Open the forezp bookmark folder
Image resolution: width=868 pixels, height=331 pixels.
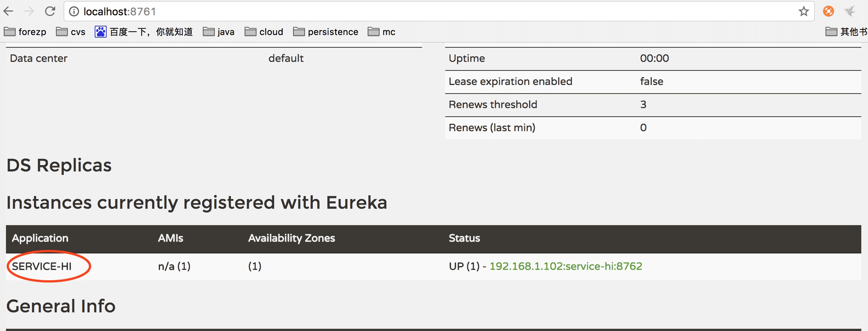pyautogui.click(x=25, y=32)
